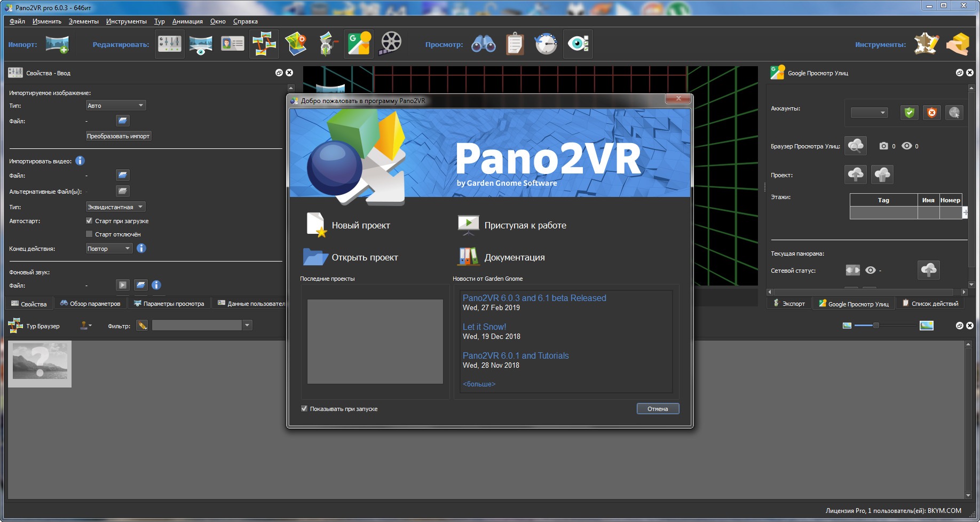This screenshot has height=522, width=980.
Task: Show info for end action setting
Action: (141, 248)
